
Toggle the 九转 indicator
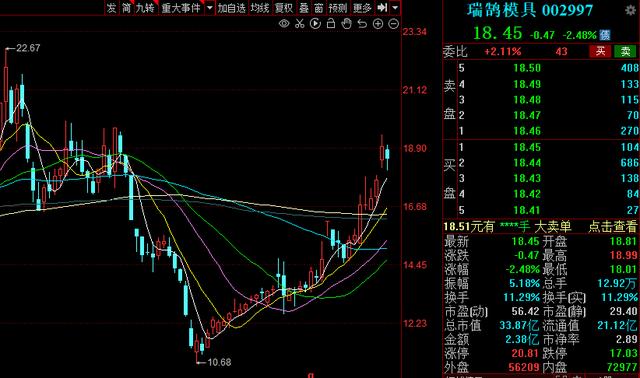pos(145,7)
